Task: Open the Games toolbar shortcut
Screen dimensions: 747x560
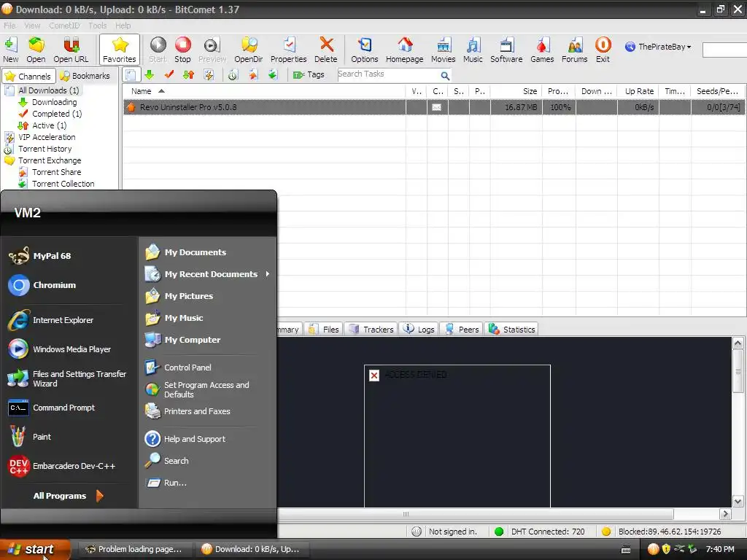Action: [x=542, y=50]
